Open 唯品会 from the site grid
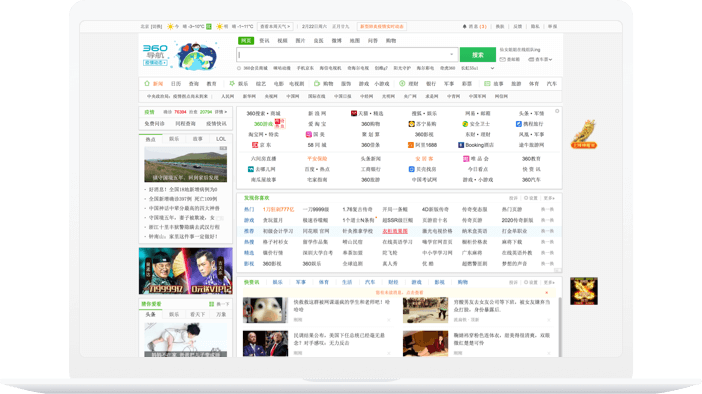The height and width of the screenshot is (394, 702). click(x=476, y=158)
